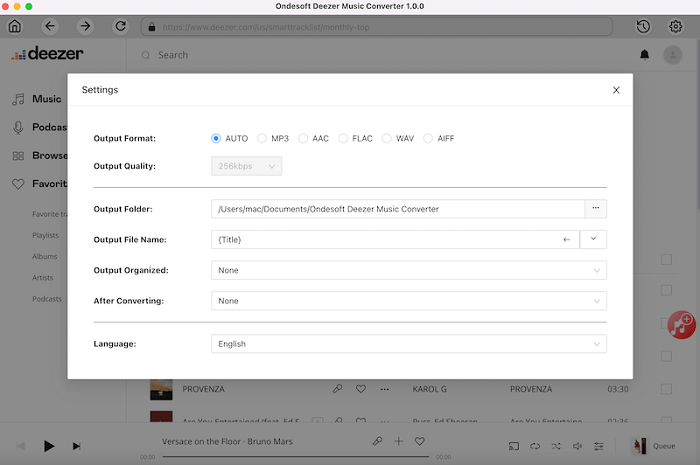Click the browser URL address bar

[x=377, y=27]
